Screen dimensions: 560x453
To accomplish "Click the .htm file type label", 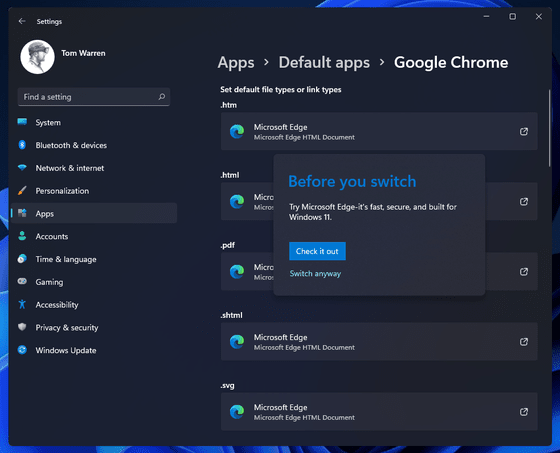I will click(229, 105).
